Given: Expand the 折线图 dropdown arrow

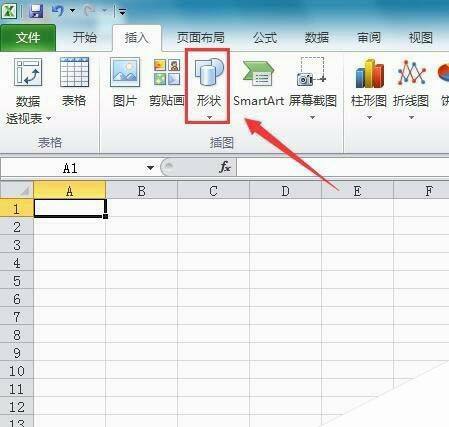Looking at the screenshot, I should tap(411, 117).
